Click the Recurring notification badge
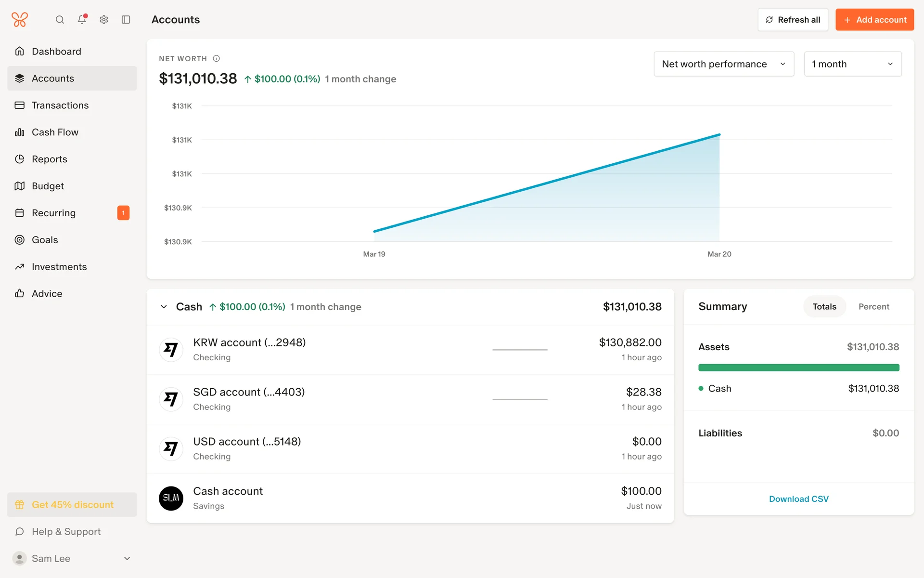924x578 pixels. [123, 213]
